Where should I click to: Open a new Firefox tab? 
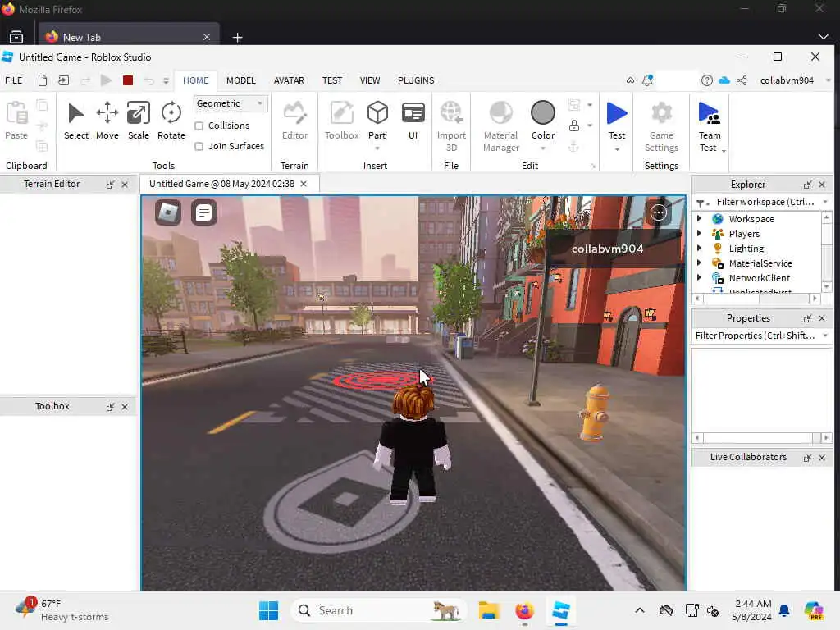[x=237, y=37]
